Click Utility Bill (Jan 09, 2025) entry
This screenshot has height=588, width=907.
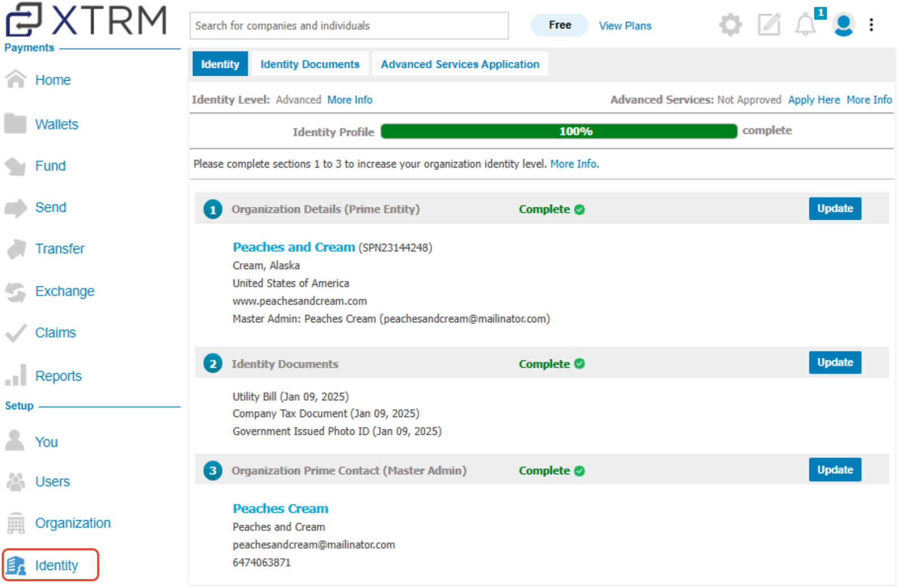[x=291, y=397]
